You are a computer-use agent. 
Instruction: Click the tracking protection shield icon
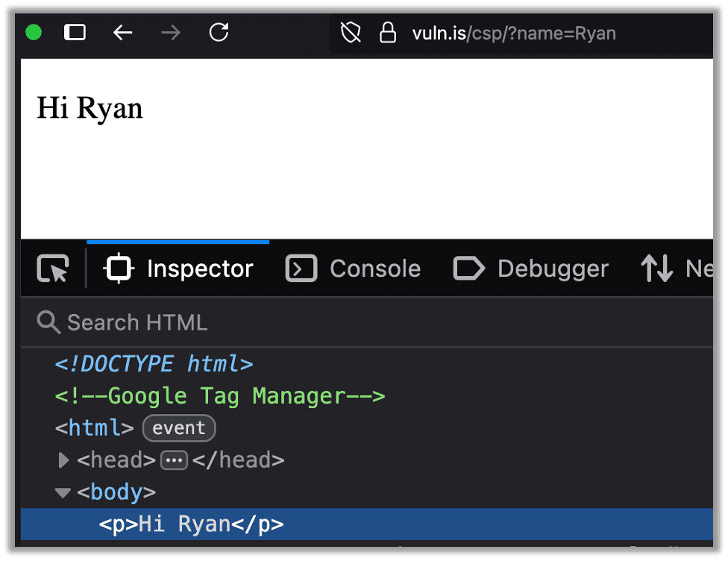coord(350,33)
